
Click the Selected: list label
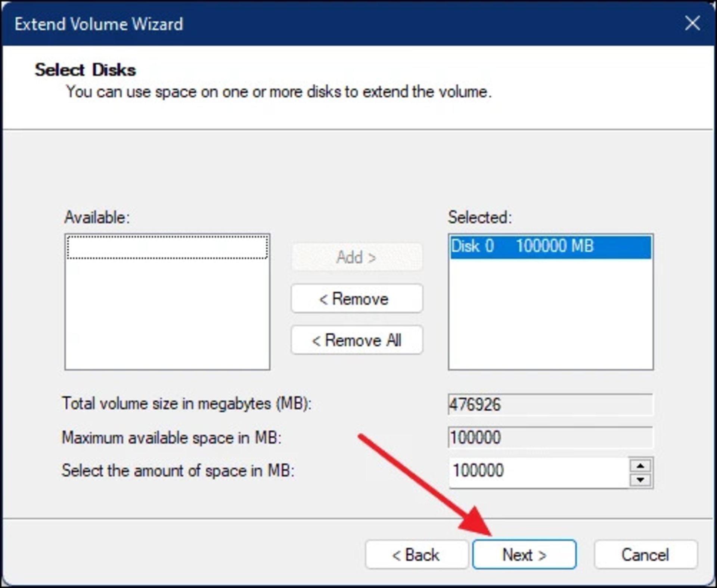click(x=479, y=217)
